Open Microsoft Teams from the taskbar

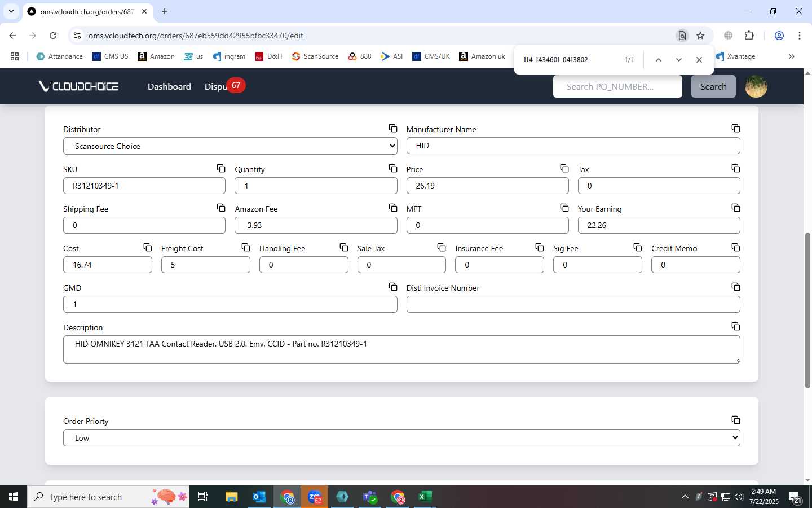click(370, 497)
